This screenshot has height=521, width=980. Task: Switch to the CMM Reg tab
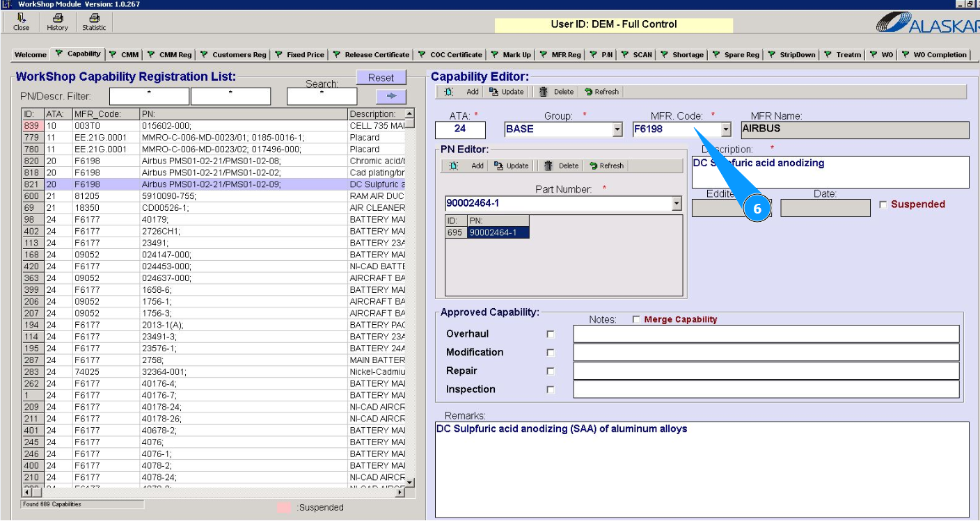(x=169, y=54)
